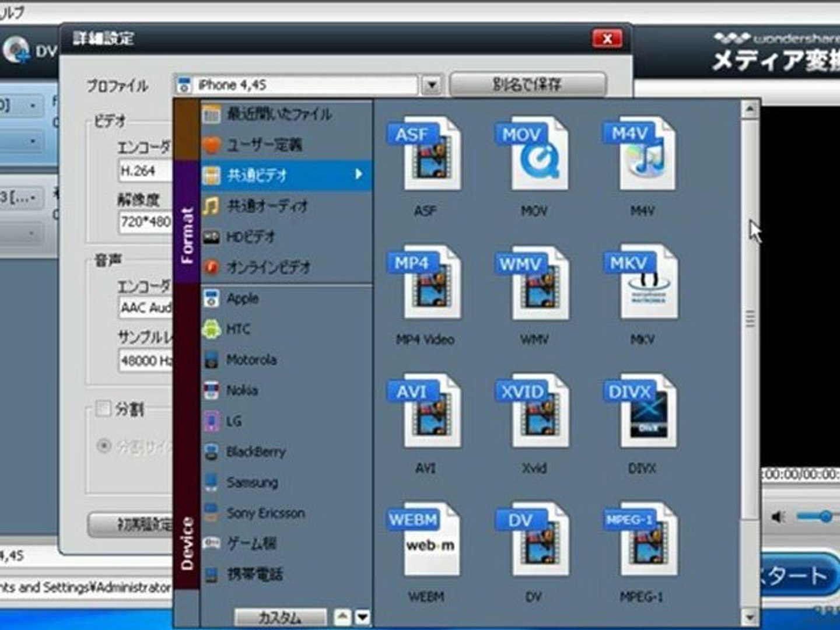Move category list down with arrow button
The height and width of the screenshot is (630, 840).
click(362, 617)
